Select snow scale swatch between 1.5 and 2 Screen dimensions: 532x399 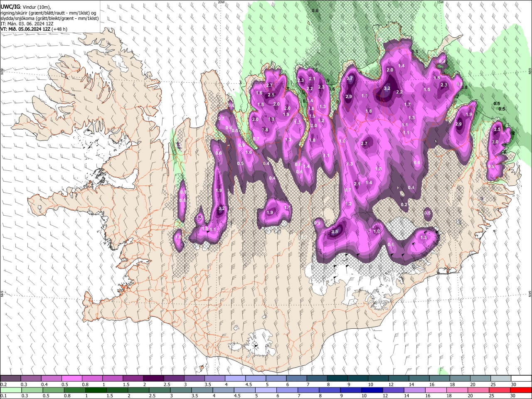tap(133, 379)
